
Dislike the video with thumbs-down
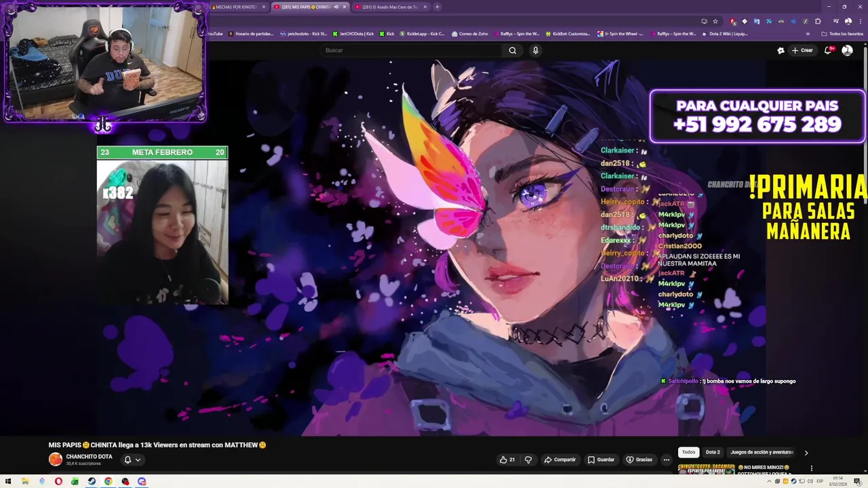click(x=528, y=460)
